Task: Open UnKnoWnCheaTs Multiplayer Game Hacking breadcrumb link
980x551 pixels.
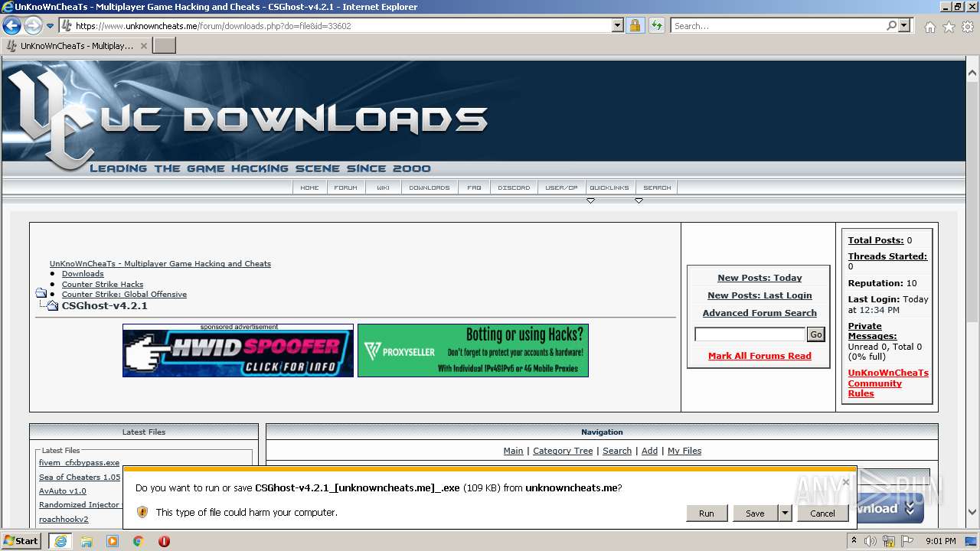Action: coord(160,263)
